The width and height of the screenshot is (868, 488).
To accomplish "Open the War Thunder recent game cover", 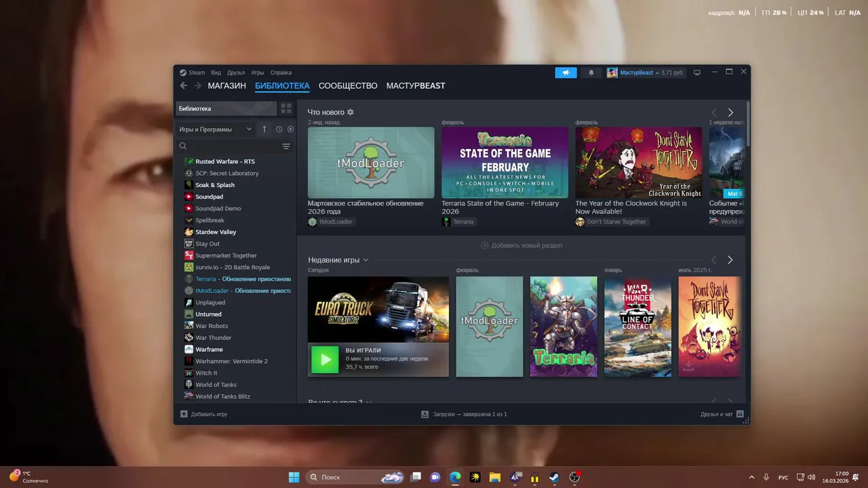I will point(637,326).
